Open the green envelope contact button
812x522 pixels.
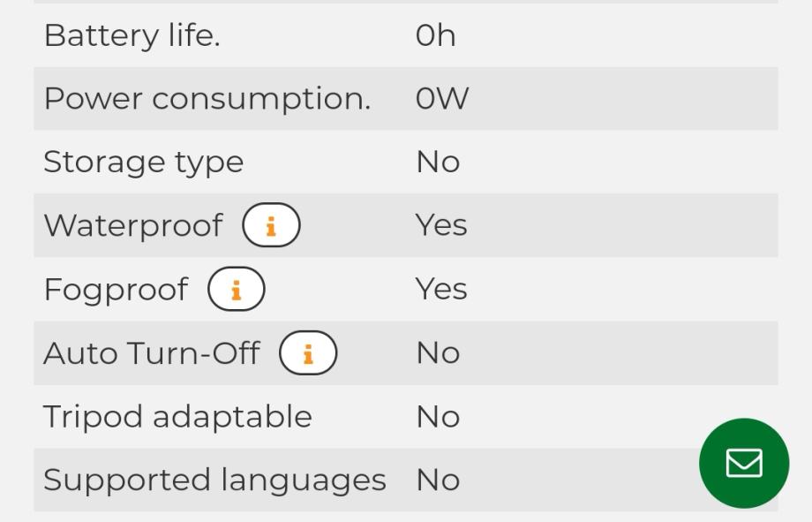743,463
